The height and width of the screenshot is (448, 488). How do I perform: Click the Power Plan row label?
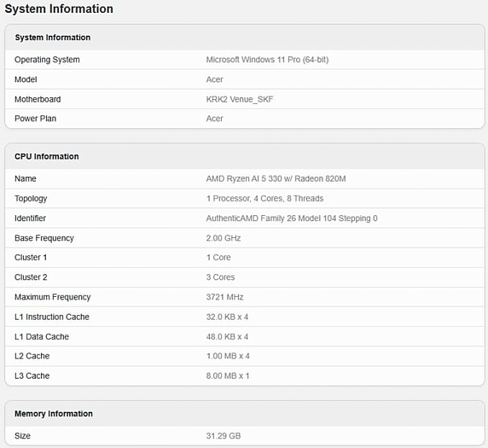click(x=35, y=119)
